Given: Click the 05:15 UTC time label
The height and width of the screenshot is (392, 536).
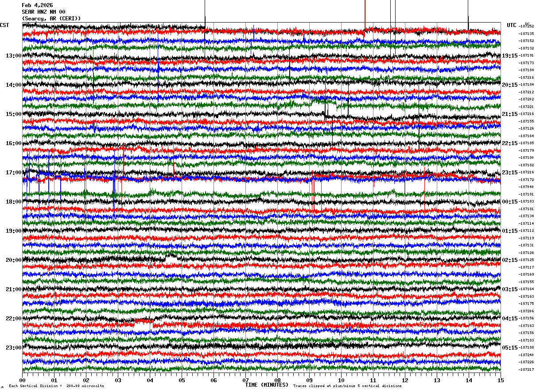Looking at the screenshot, I should (509, 348).
